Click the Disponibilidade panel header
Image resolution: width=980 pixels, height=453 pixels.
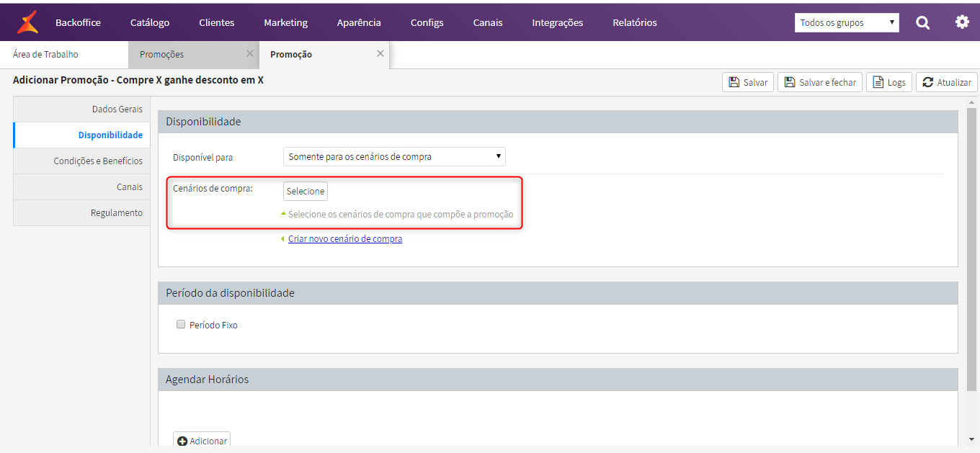point(558,122)
